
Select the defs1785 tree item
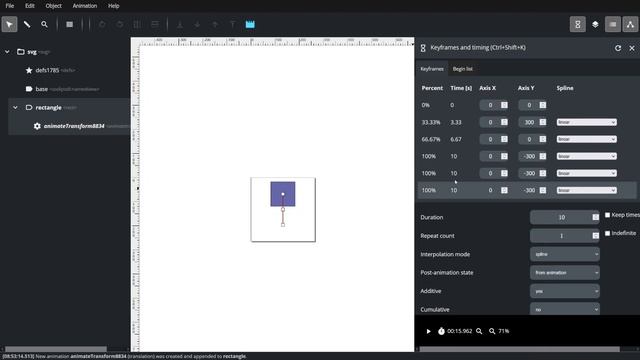tap(47, 70)
